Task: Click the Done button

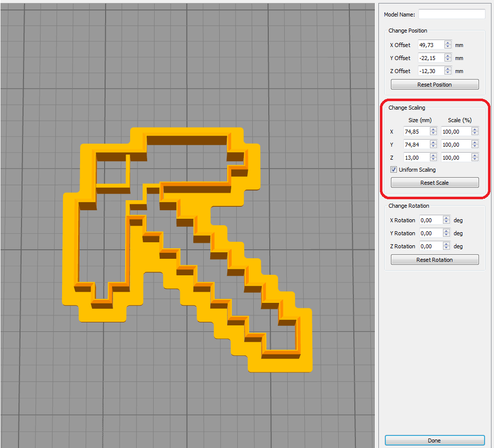Action: point(434,440)
